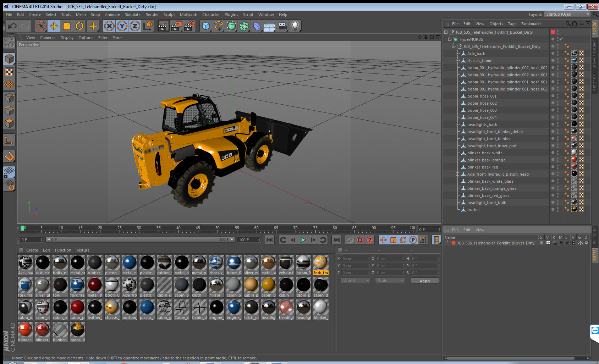The height and width of the screenshot is (364, 599).
Task: Expand the chassis_frame tree node
Action: pos(458,61)
